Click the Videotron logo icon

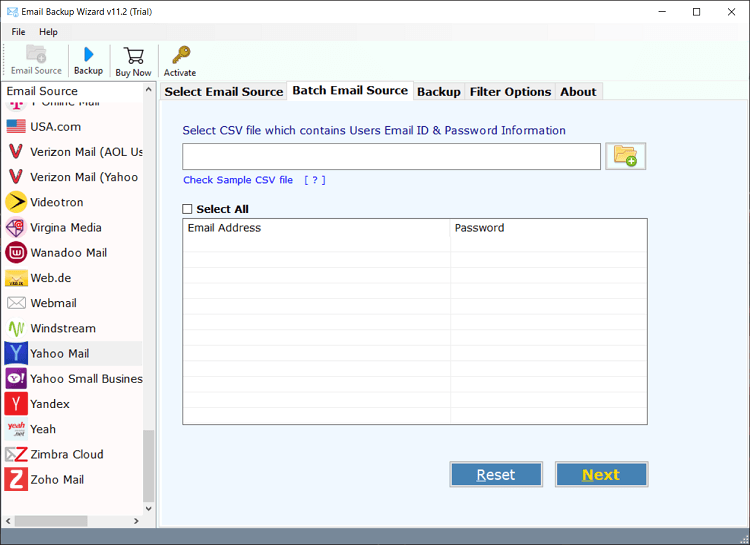tap(16, 202)
